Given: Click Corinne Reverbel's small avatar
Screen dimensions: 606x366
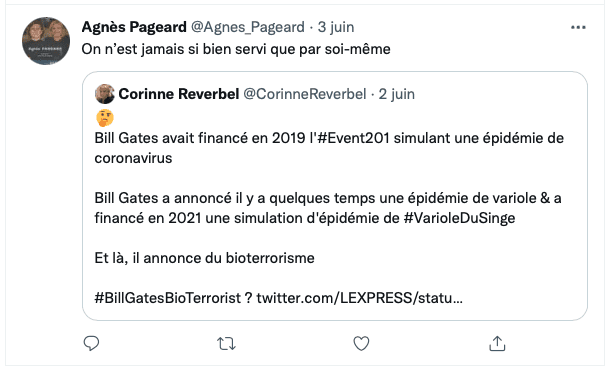Looking at the screenshot, I should click(105, 94).
